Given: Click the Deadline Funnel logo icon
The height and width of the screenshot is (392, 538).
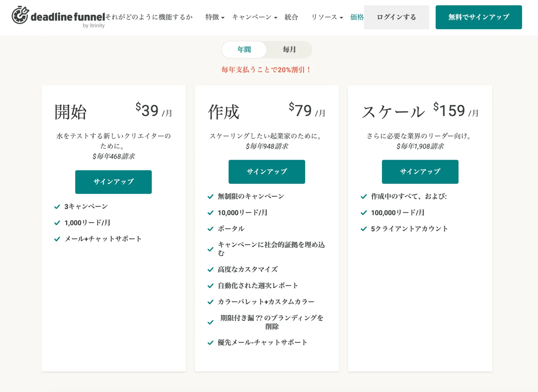Looking at the screenshot, I should point(20,15).
